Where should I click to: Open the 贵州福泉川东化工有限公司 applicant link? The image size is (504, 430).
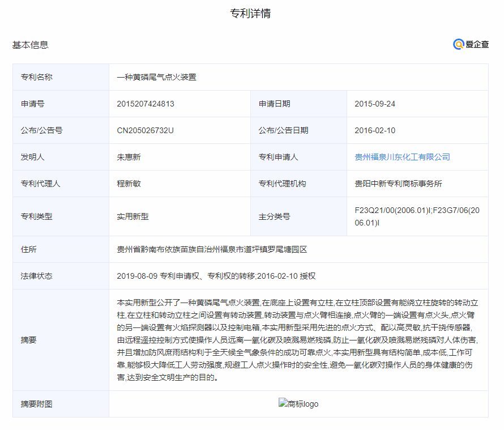pyautogui.click(x=402, y=157)
